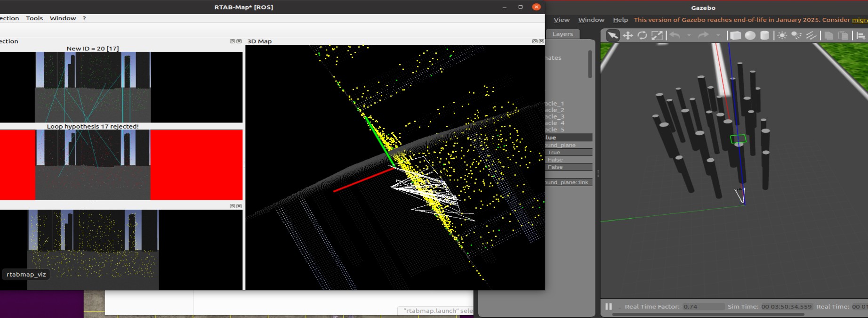The image size is (868, 318).
Task: Insert a box shape in Gazebo
Action: tap(735, 35)
